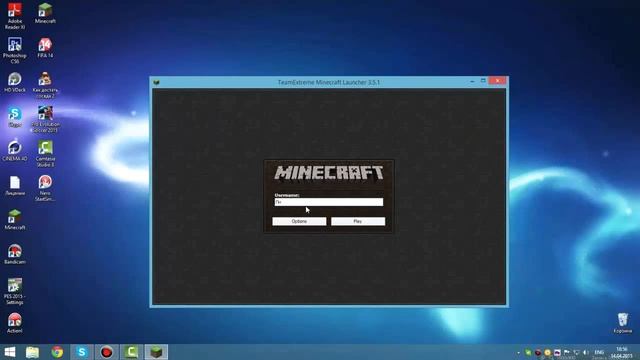Viewport: 640px width, 360px height.
Task: Click green tray icon
Action: pyautogui.click(x=528, y=352)
